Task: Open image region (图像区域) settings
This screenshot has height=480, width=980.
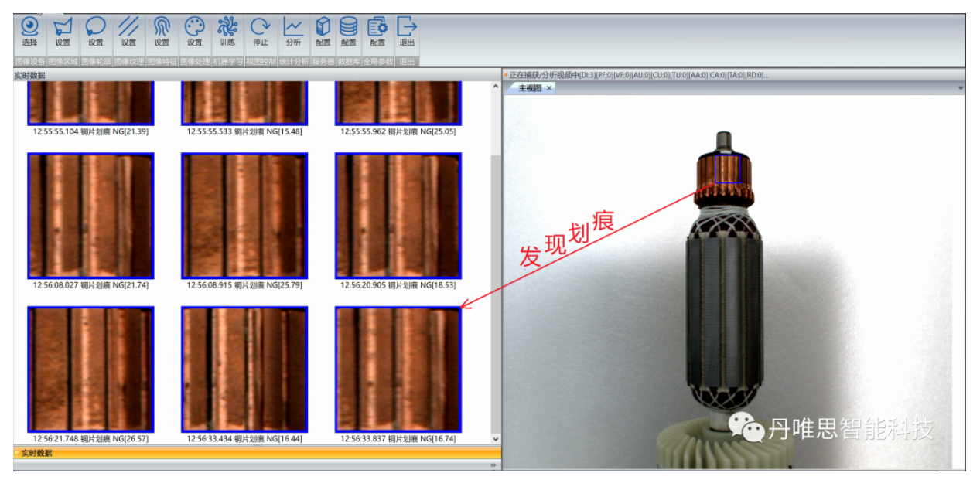Action: [63, 32]
